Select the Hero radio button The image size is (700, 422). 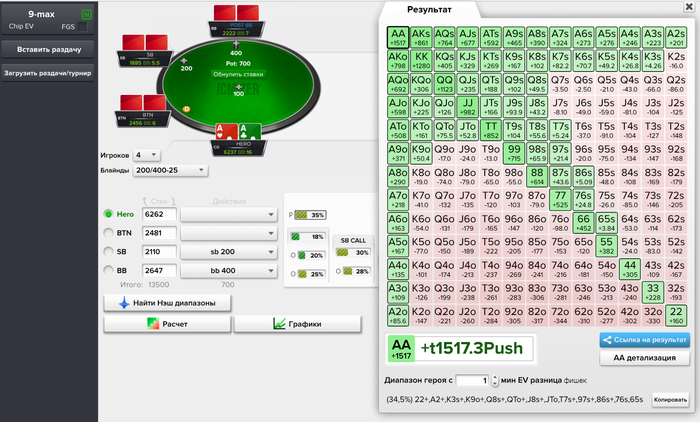click(x=108, y=214)
